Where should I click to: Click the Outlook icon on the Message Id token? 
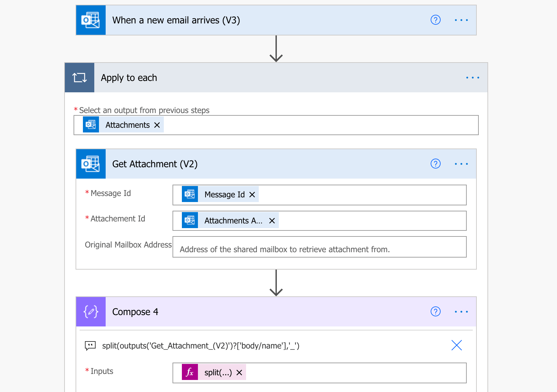[x=190, y=194]
